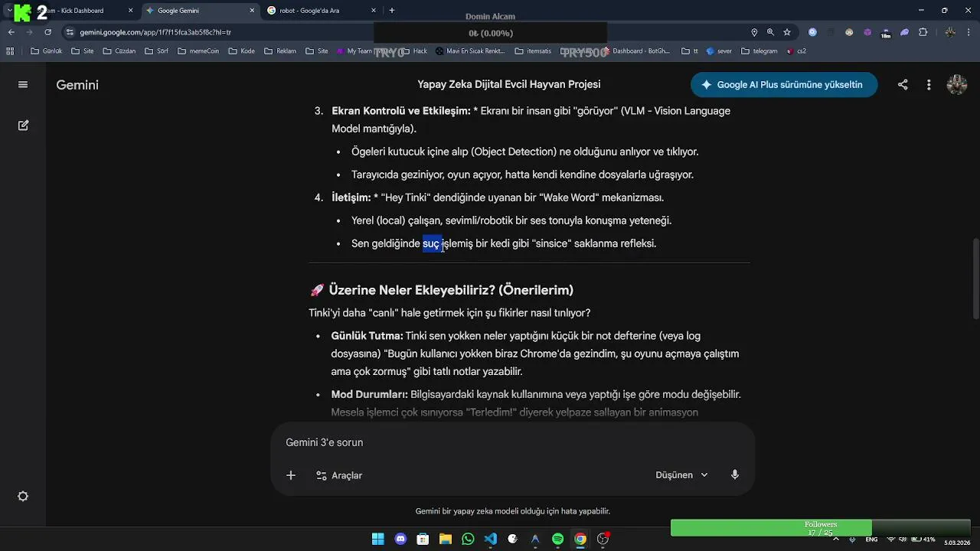Click the page vertical scrollbar thumb
Image resolution: width=980 pixels, height=551 pixels.
pyautogui.click(x=975, y=279)
